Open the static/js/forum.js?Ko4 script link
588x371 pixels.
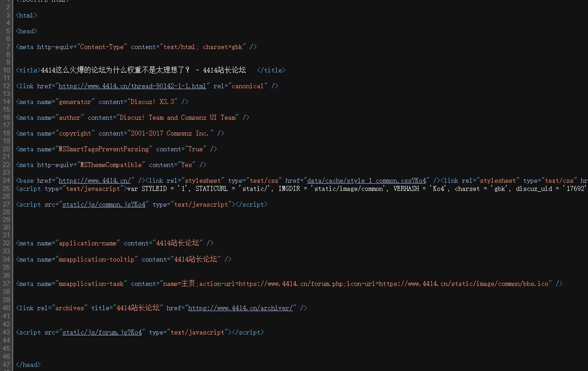tap(102, 332)
